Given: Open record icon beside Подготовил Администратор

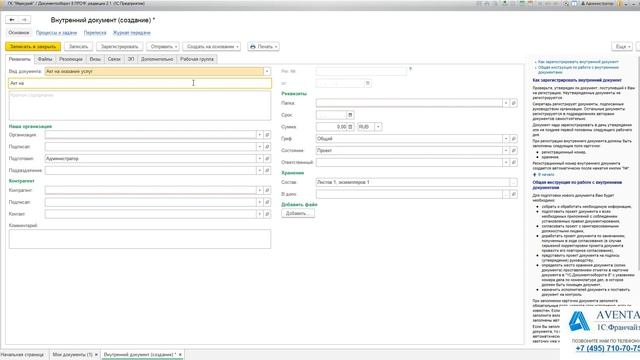Looking at the screenshot, I should point(267,158).
